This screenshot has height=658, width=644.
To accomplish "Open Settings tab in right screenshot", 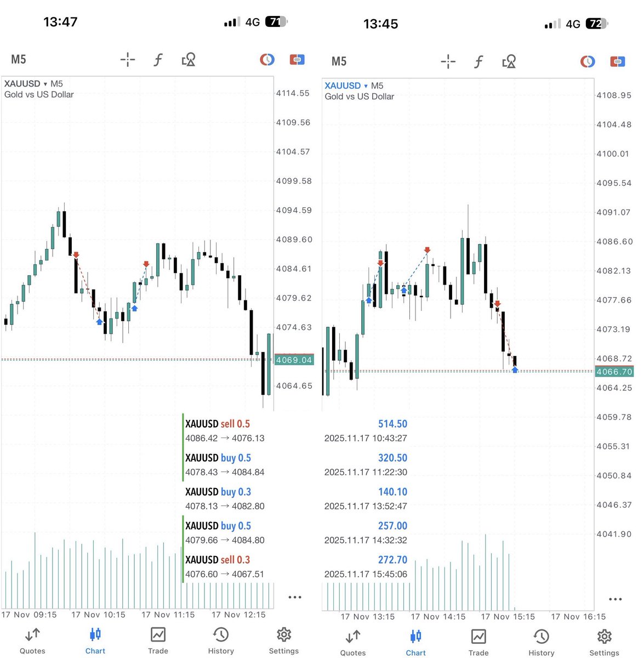I will (x=605, y=643).
